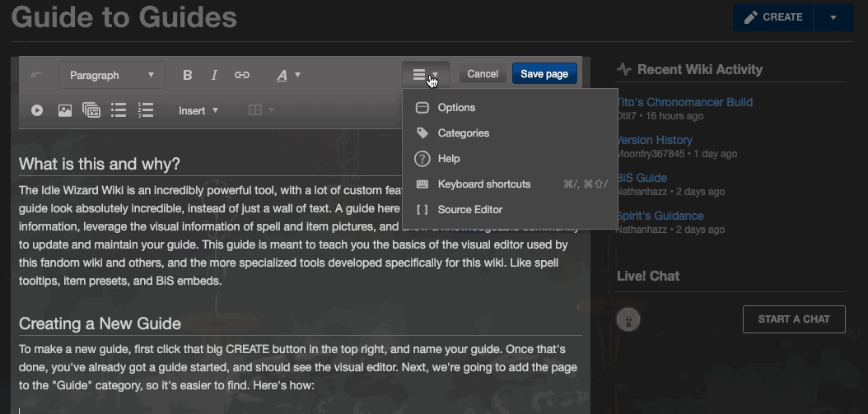Click the Nathanhazz name under BiS Guide
The height and width of the screenshot is (414, 868).
coord(642,192)
